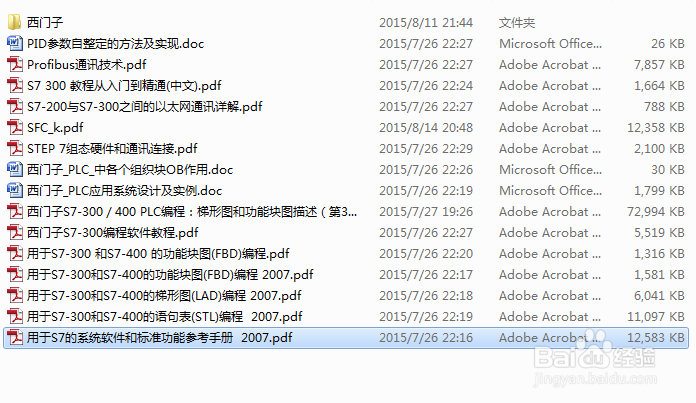Select S7-200与S7-300之间的以太网通讯详解.pdf file name
Screen dimensions: 696x403
(x=145, y=107)
